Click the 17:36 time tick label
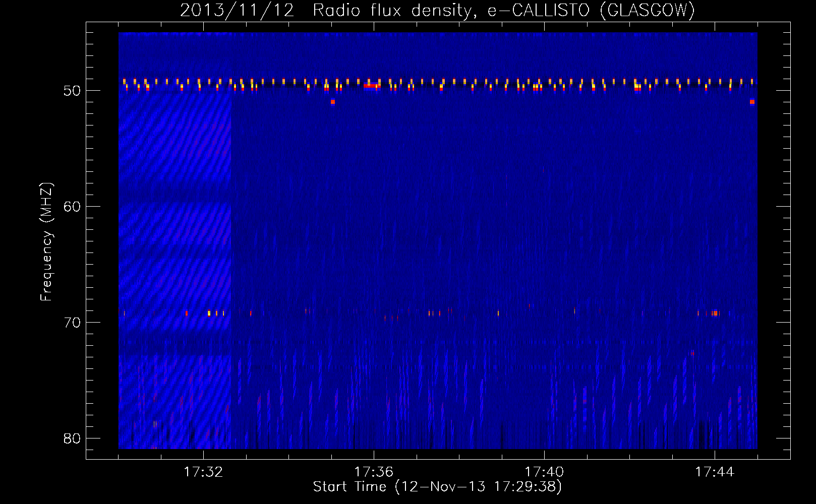This screenshot has height=504, width=816. pos(374,472)
